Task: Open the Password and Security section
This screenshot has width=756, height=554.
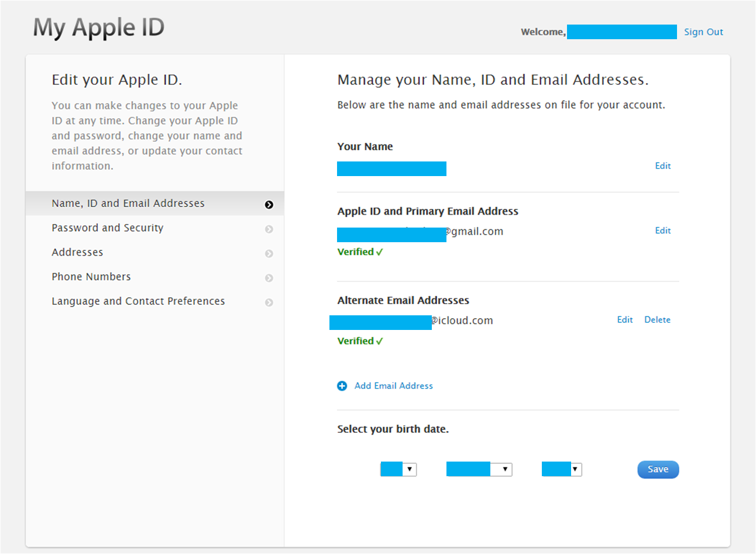Action: pos(155,228)
